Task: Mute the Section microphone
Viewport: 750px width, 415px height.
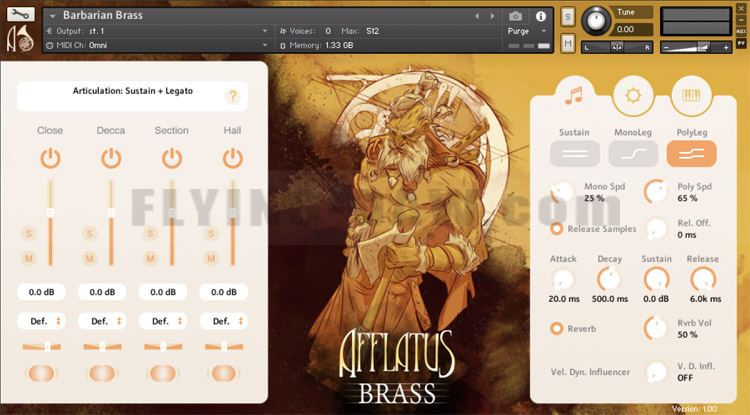Action: coord(150,259)
